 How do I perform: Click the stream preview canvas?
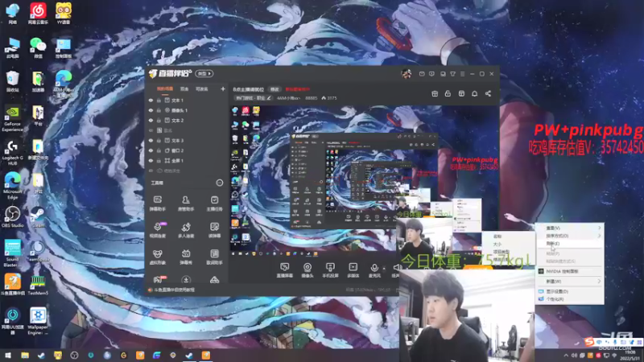(364, 177)
